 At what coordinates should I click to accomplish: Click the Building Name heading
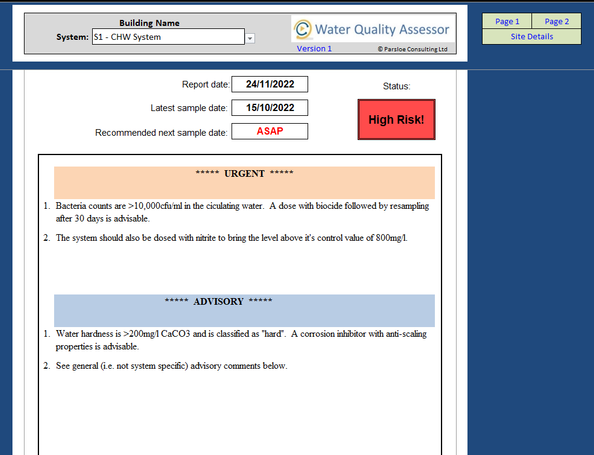coord(149,23)
